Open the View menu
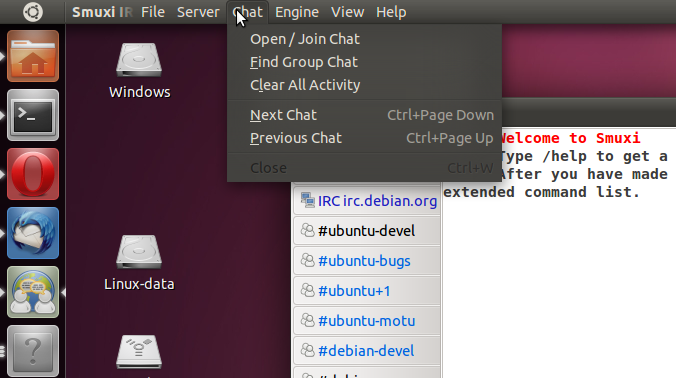Viewport: 676px width, 378px height. point(347,12)
